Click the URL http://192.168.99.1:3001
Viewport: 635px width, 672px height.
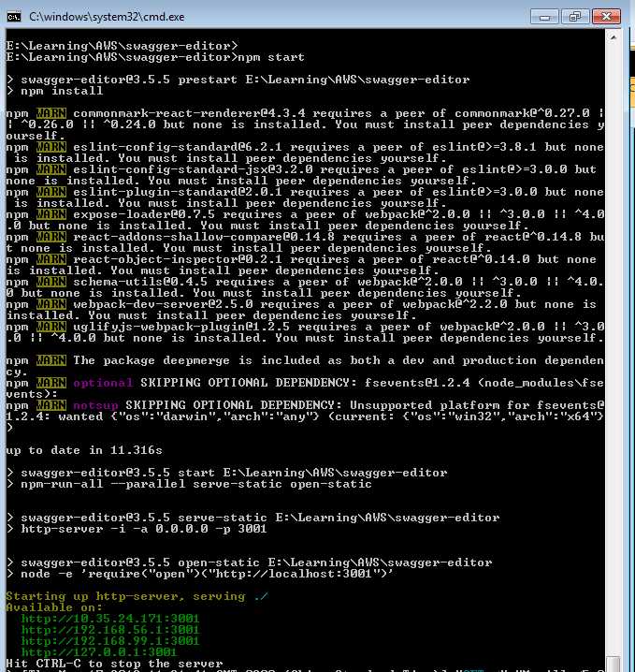point(110,641)
